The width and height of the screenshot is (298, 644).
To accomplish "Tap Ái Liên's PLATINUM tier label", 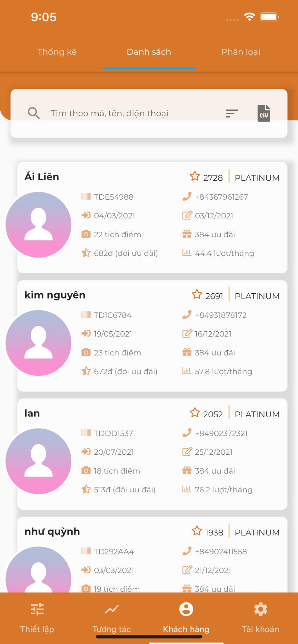I will [x=257, y=178].
